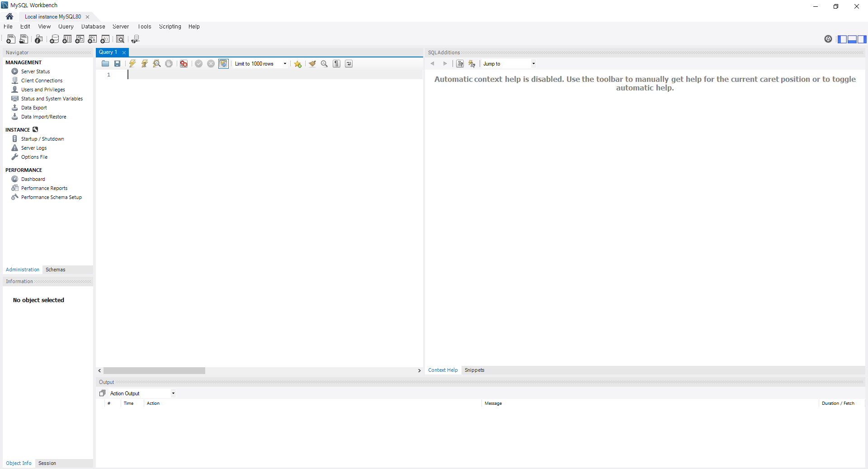Open the Server menu
Image resolution: width=868 pixels, height=469 pixels.
click(121, 27)
